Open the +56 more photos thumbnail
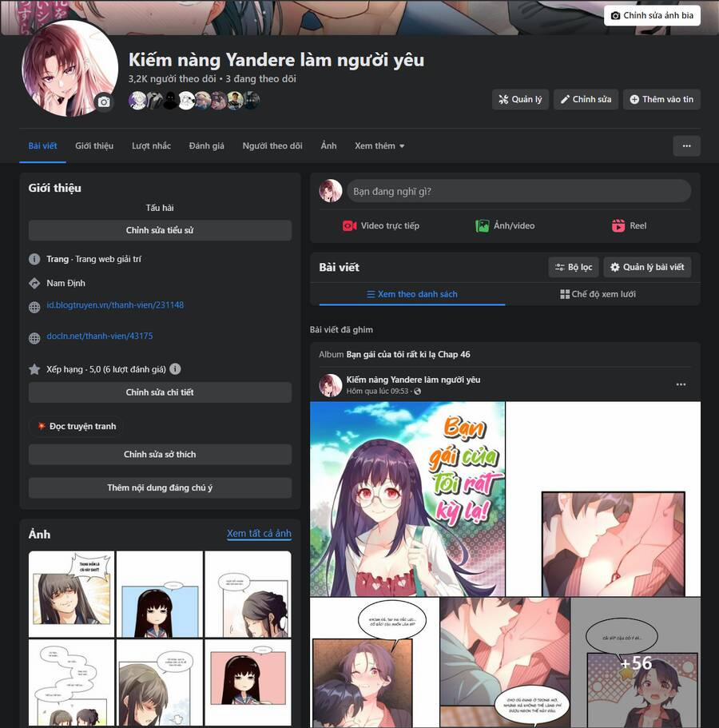The width and height of the screenshot is (719, 728). click(635, 662)
